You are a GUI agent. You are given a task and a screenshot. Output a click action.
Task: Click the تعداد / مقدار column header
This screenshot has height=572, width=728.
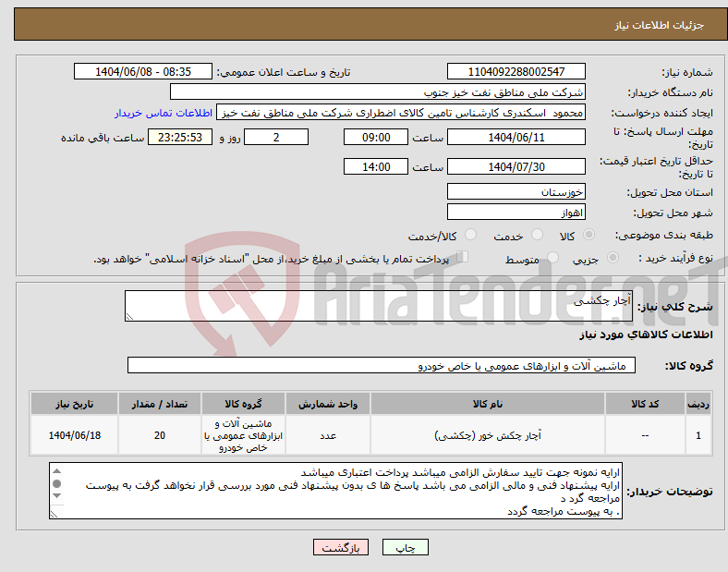(x=160, y=404)
